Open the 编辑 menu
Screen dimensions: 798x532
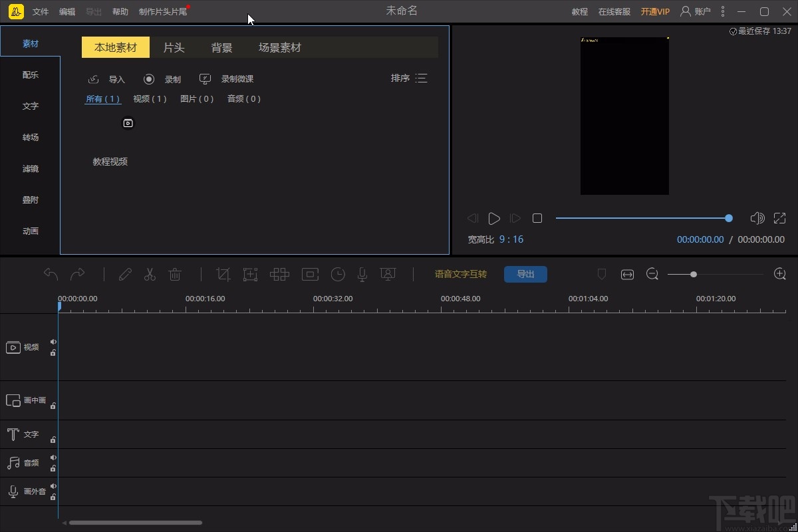point(67,12)
